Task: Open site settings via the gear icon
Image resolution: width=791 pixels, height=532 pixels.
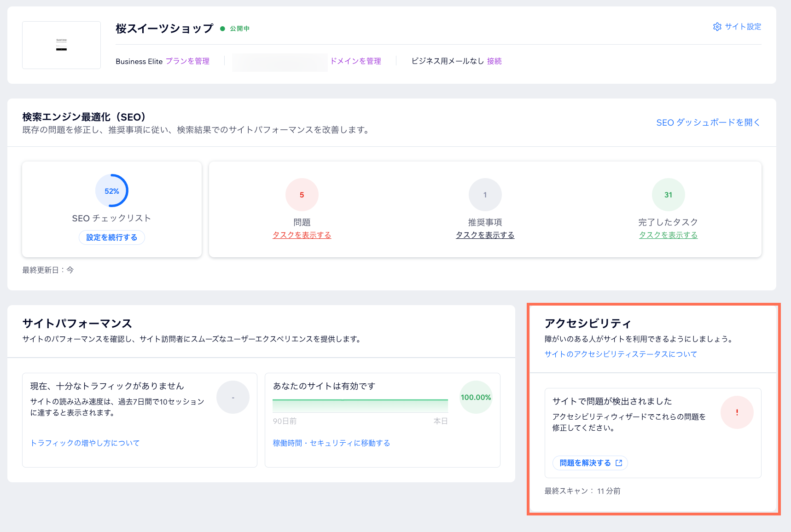Action: click(x=717, y=27)
